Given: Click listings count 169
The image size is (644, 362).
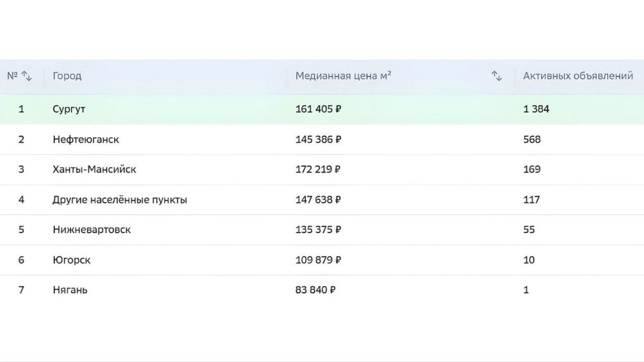Looking at the screenshot, I should point(532,169).
